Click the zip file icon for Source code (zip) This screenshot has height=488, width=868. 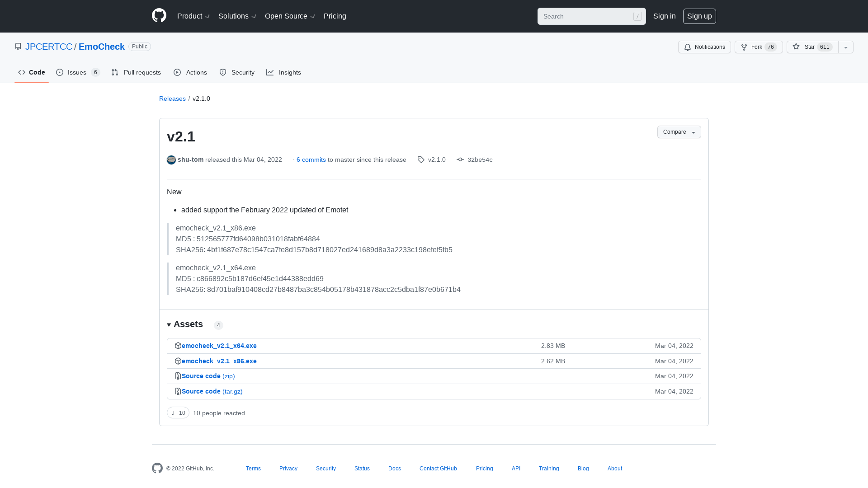(178, 376)
